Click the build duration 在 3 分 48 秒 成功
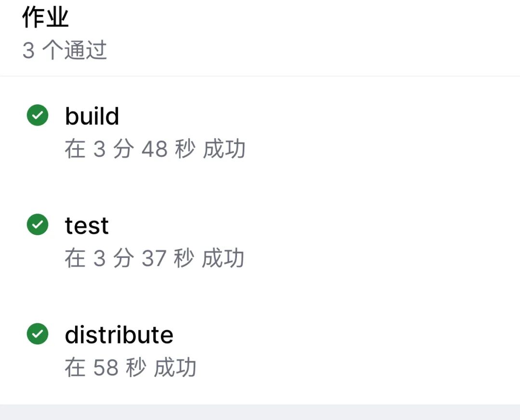 click(155, 149)
